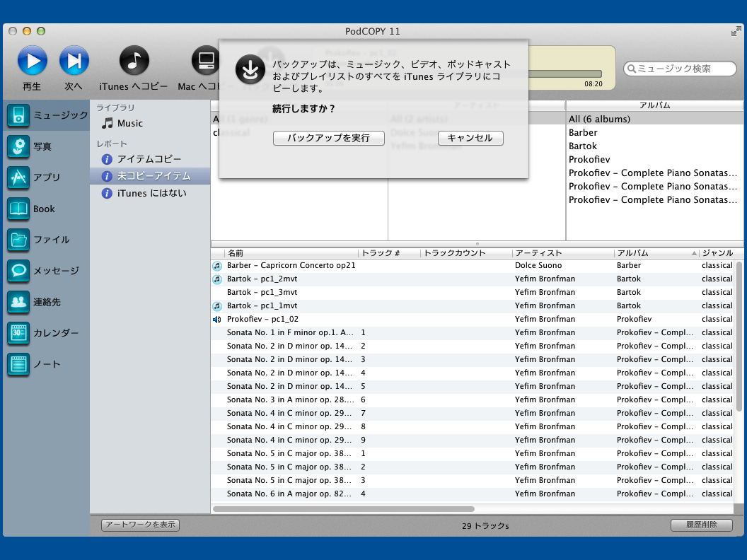Viewport: 747px width, 560px height.
Task: Click the Next track (次へ) button
Action: point(74,61)
